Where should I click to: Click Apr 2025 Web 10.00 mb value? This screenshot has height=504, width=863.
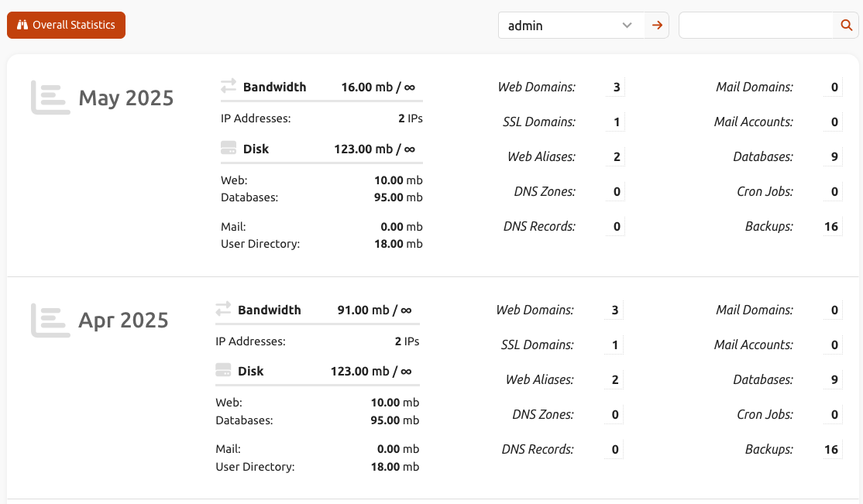(394, 403)
